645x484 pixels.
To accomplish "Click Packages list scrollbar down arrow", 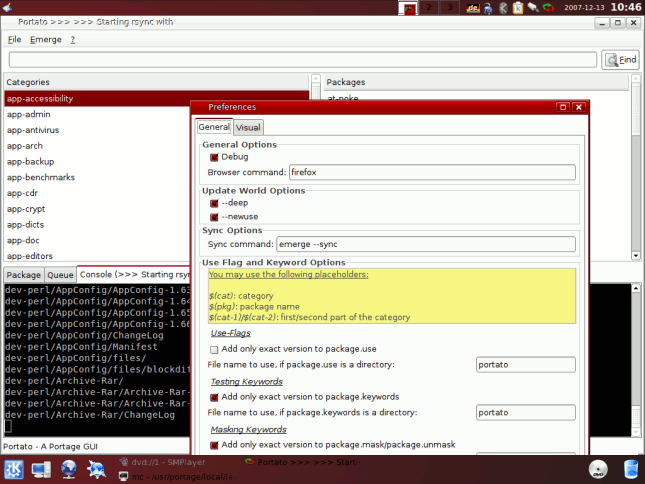I will pos(636,256).
